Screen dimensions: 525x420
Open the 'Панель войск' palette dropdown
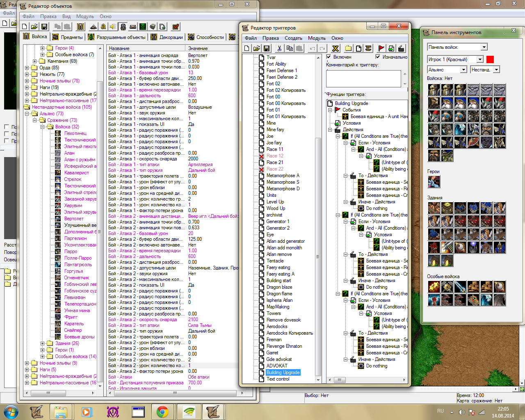tap(484, 47)
